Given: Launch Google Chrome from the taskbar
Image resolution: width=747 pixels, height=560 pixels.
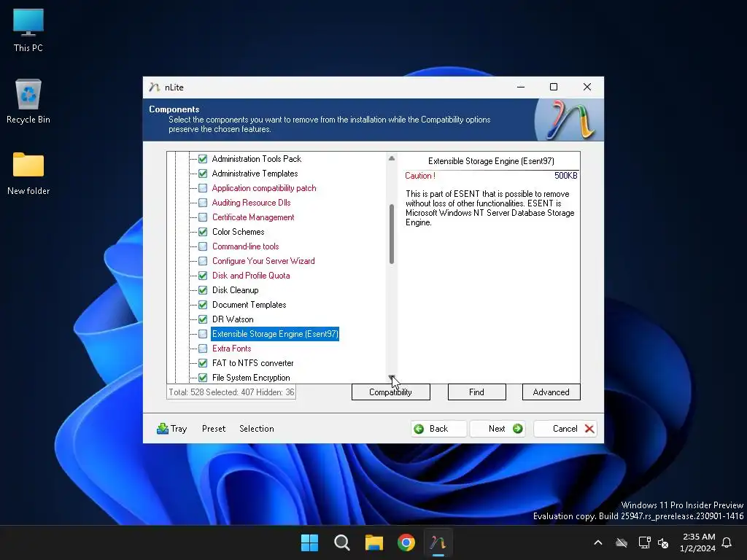Looking at the screenshot, I should pos(406,542).
